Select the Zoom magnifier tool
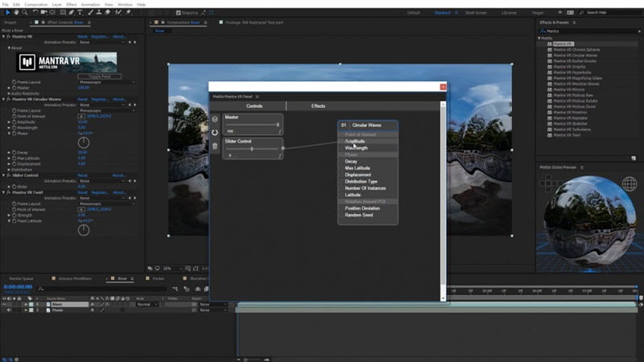 [25, 13]
